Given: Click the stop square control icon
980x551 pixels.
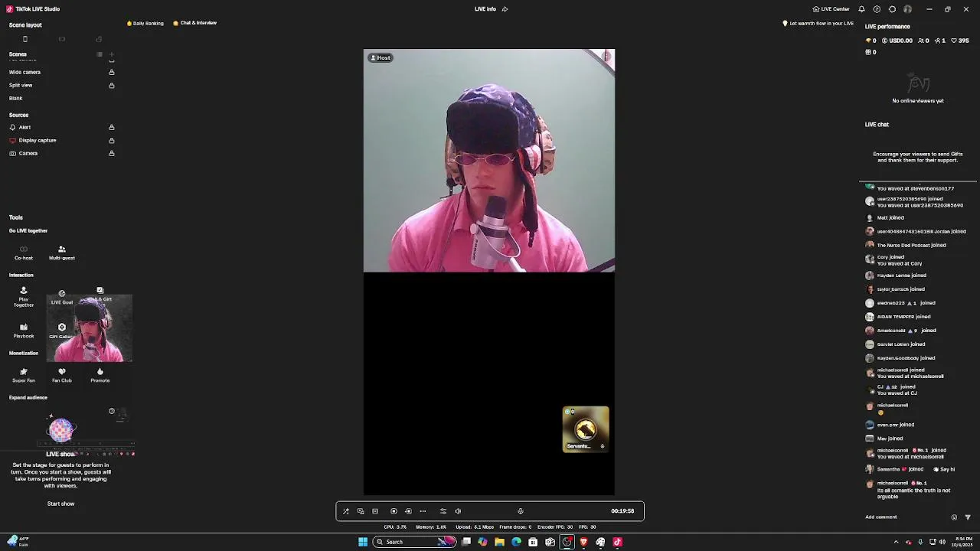Looking at the screenshot, I should click(x=375, y=511).
